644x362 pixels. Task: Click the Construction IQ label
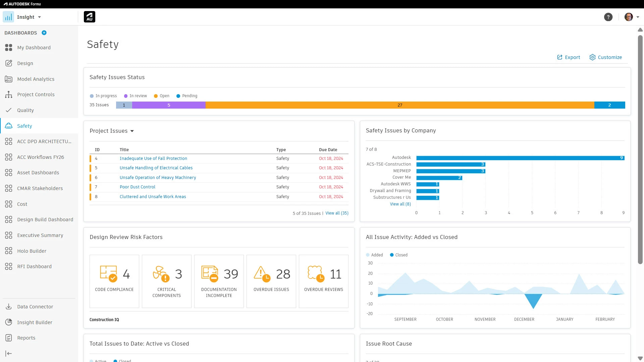pyautogui.click(x=104, y=320)
